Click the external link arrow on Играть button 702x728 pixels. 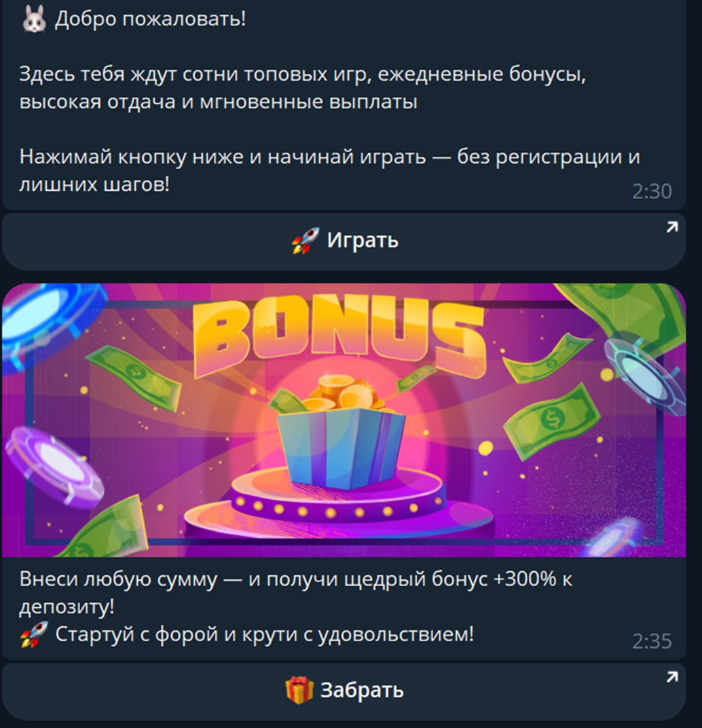pos(672,227)
